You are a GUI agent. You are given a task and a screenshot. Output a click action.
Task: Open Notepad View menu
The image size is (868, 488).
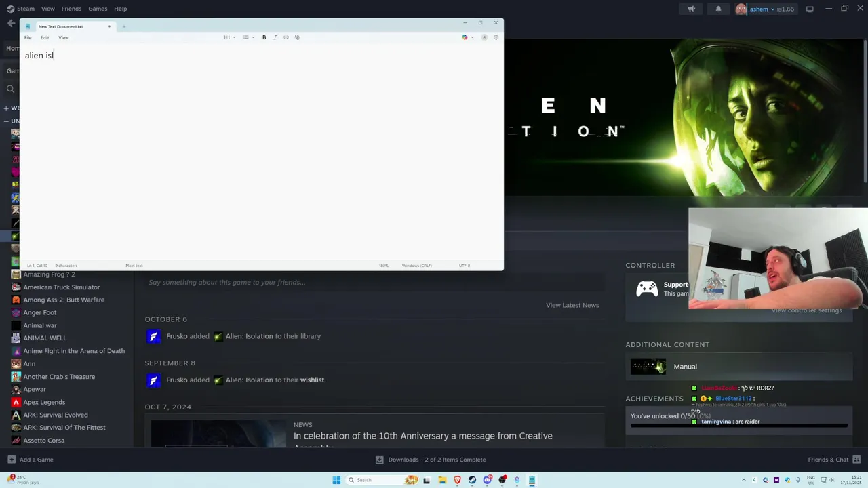click(x=63, y=37)
